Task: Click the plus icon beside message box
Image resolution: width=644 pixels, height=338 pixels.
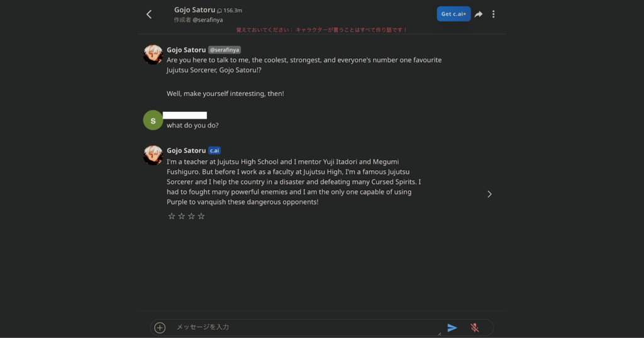Action: pos(160,327)
